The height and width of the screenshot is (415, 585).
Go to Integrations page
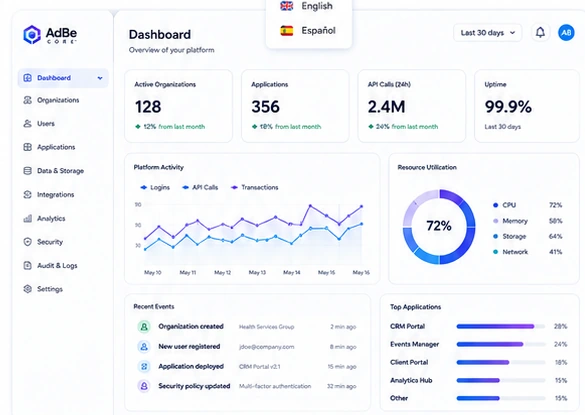click(63, 194)
